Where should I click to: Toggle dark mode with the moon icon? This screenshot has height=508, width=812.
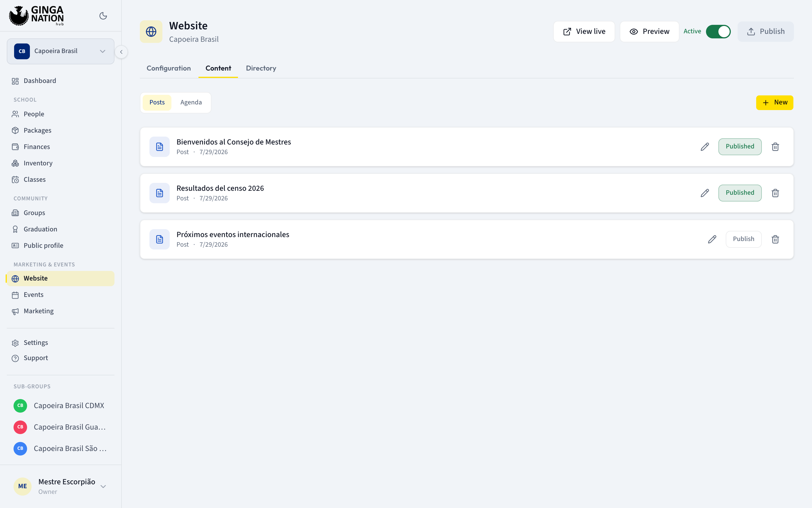[x=103, y=16]
